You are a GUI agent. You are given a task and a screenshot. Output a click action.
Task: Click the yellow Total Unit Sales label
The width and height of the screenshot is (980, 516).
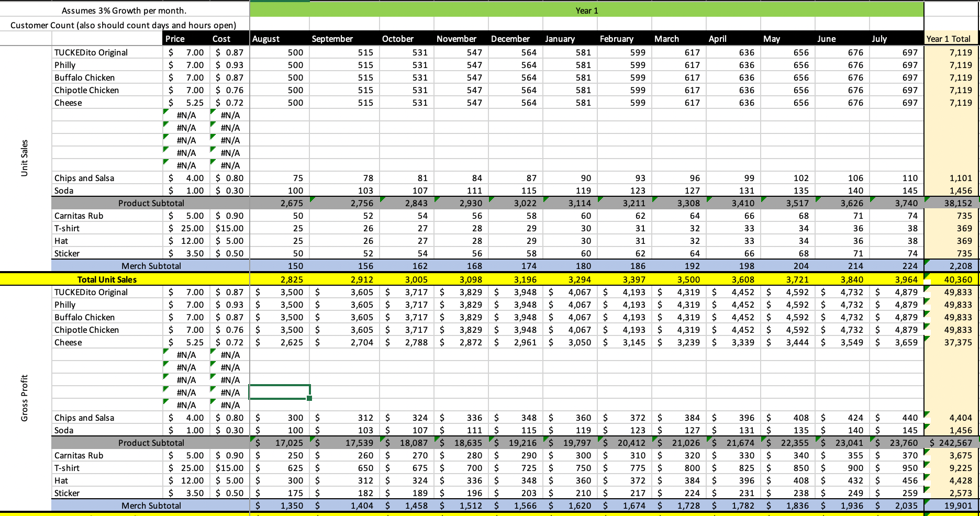coord(107,279)
